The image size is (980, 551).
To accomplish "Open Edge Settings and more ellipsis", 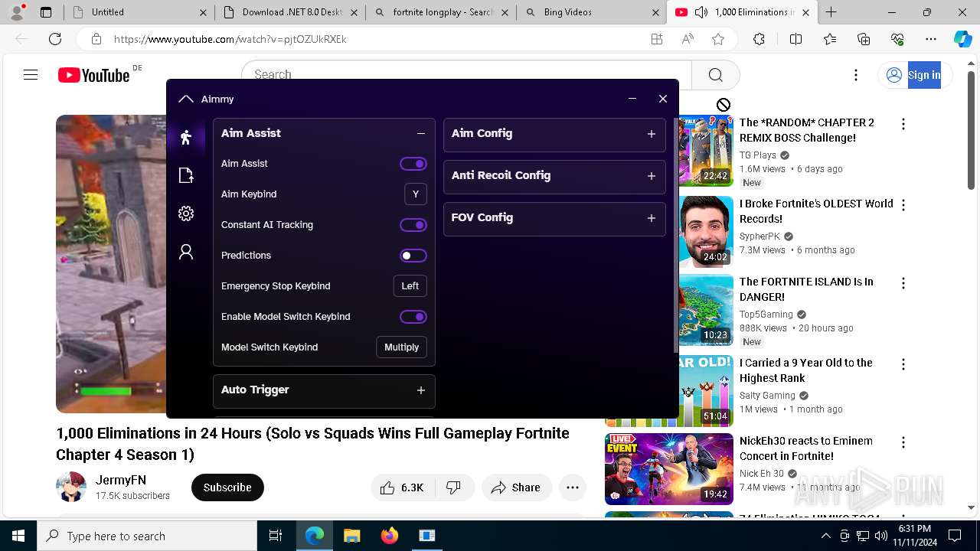I will pyautogui.click(x=931, y=39).
